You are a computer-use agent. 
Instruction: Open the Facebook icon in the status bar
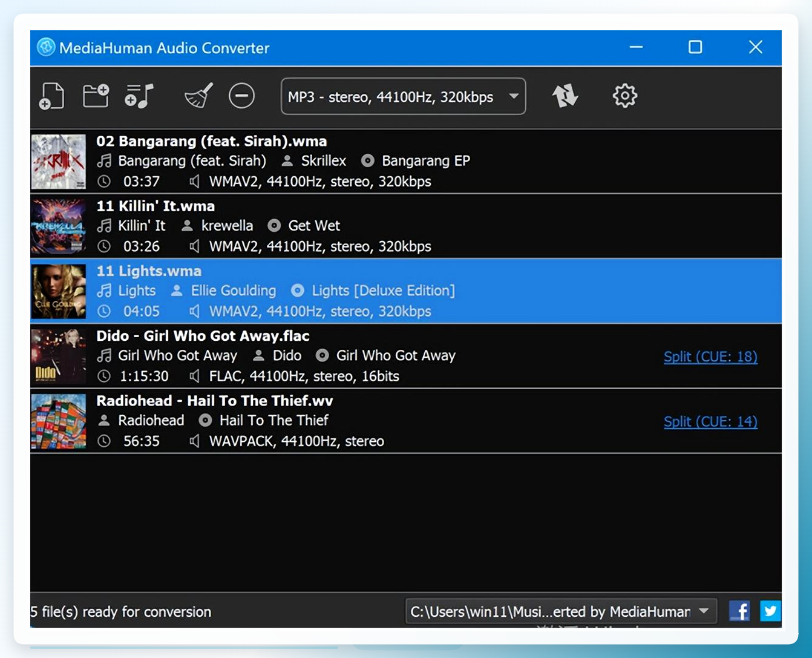pos(739,611)
